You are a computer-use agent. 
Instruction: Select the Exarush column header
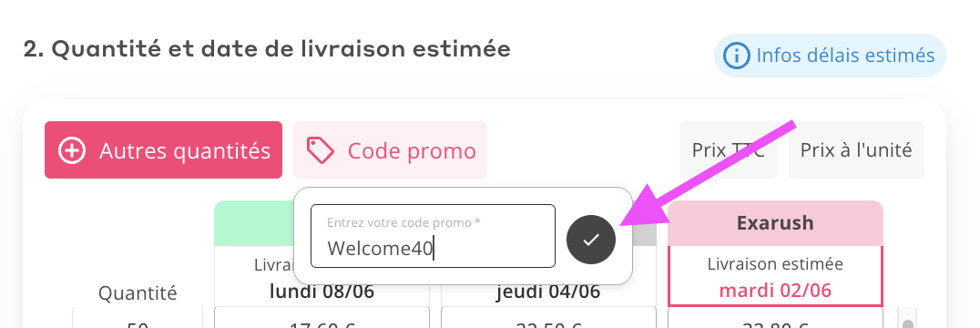[775, 223]
